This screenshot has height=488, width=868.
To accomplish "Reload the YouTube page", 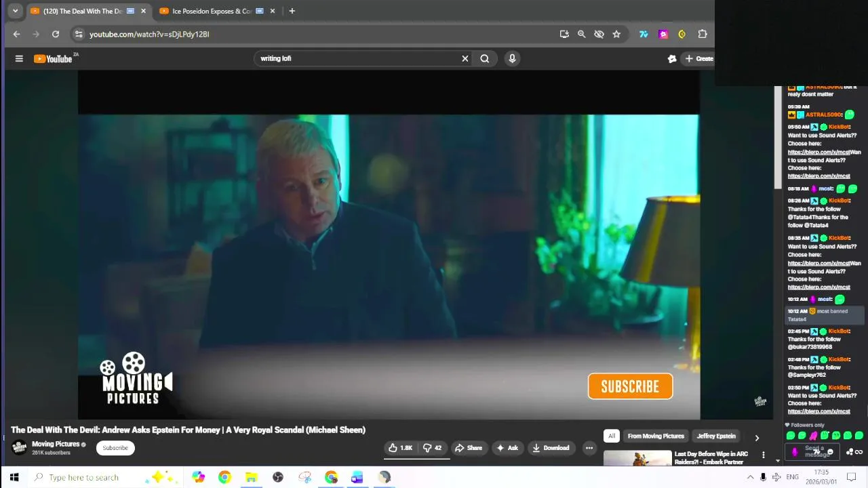I will pos(56,34).
